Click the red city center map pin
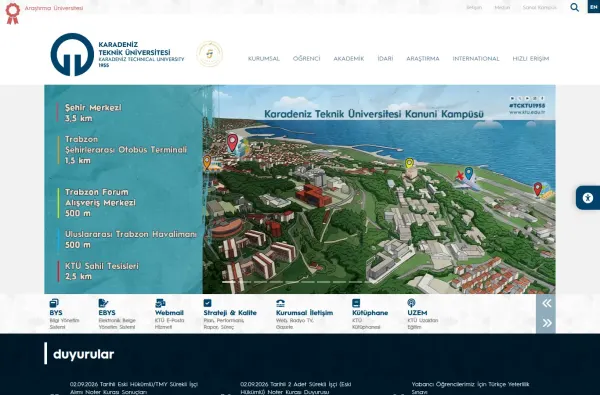Viewport: 600px width, 395px height. (x=232, y=143)
